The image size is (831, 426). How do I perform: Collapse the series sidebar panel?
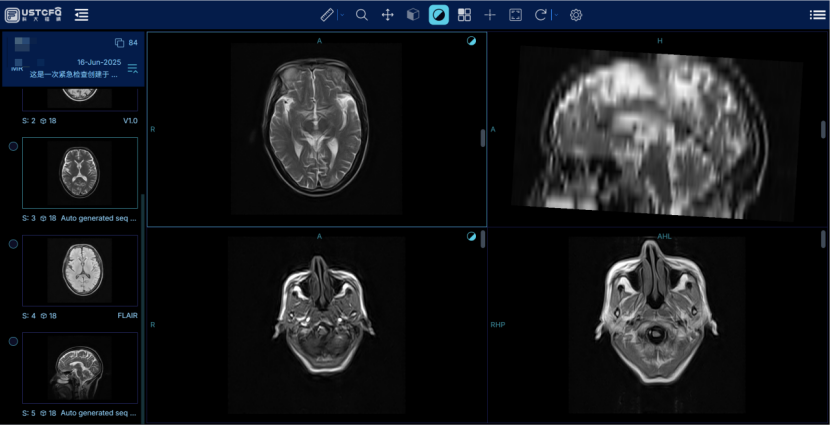point(81,15)
